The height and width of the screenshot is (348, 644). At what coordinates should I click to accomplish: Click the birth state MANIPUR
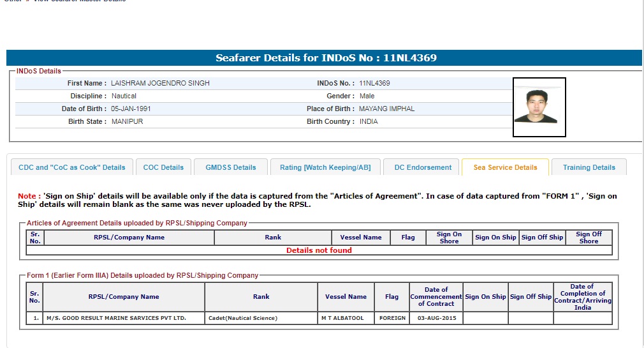[x=128, y=121]
